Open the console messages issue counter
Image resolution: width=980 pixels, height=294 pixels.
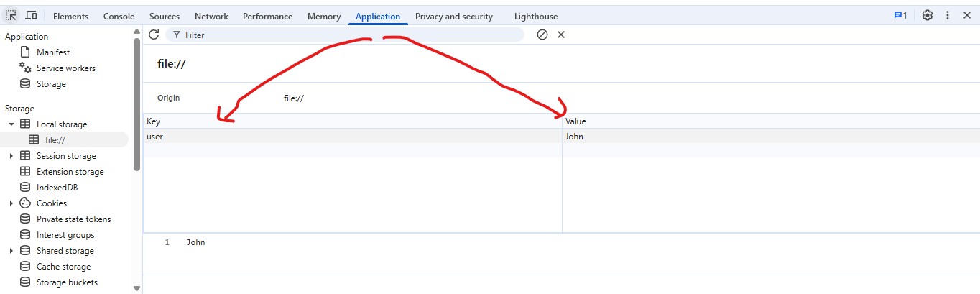coord(900,15)
